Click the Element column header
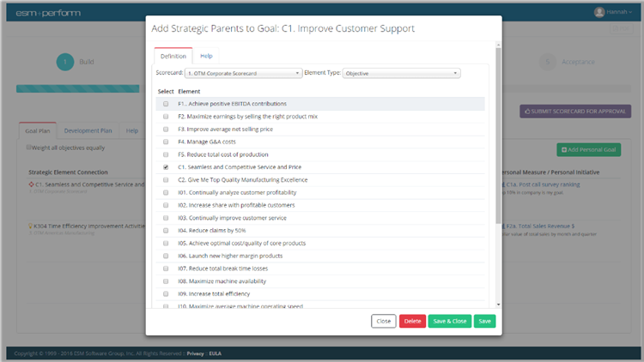644x362 pixels. pos(189,92)
